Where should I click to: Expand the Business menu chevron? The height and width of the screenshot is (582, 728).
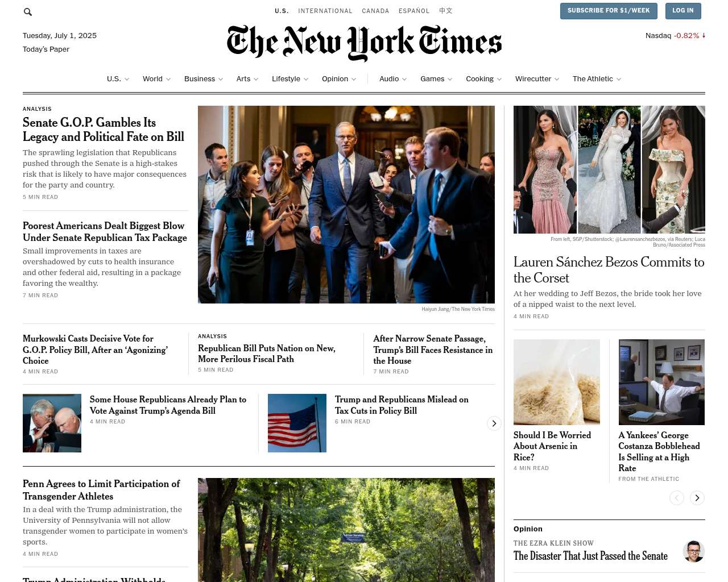click(x=221, y=79)
